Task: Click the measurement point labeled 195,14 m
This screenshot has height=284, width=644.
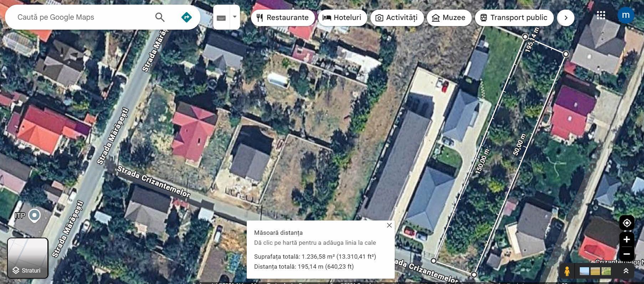Action: (x=525, y=37)
